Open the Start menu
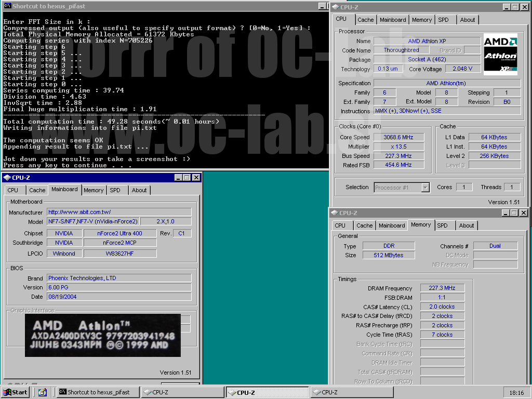Image resolution: width=532 pixels, height=399 pixels. [15, 392]
